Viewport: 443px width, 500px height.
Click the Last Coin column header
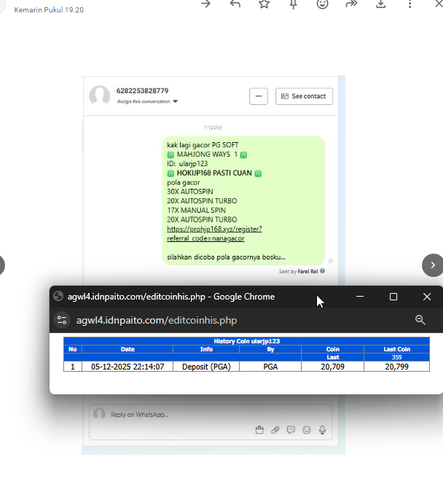point(397,349)
